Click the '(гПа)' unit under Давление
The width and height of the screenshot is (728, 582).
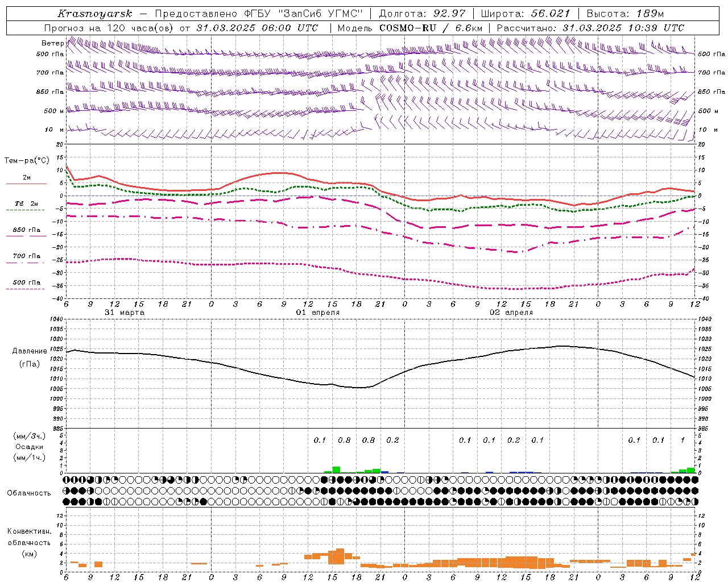(x=30, y=364)
